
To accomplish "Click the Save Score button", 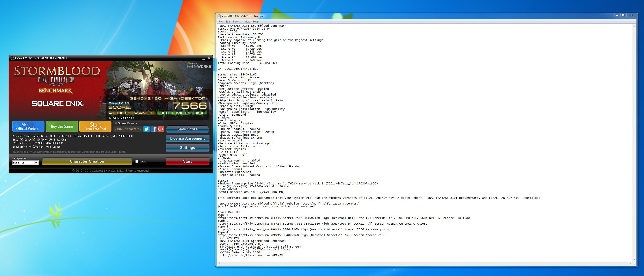I will 187,129.
